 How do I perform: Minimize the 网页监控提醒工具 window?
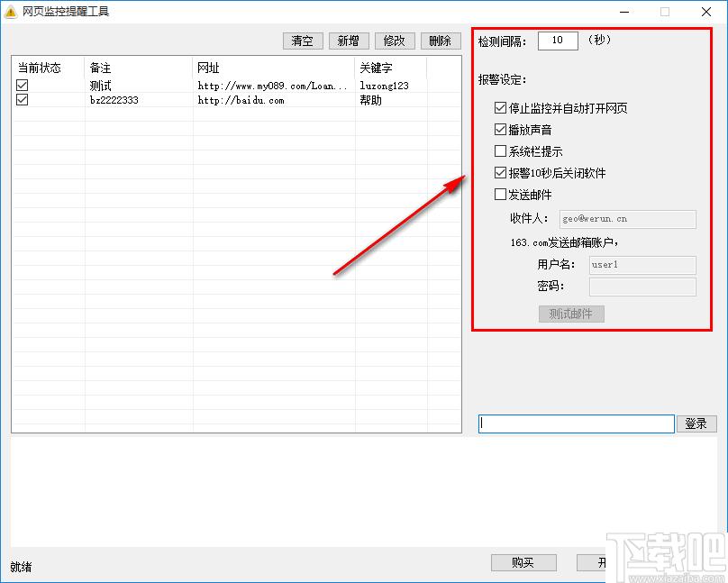[x=624, y=12]
